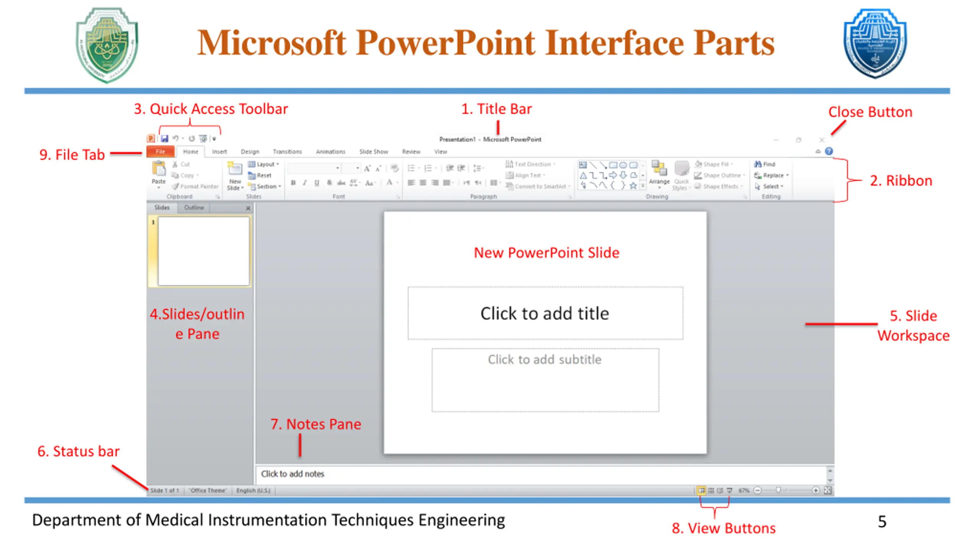The height and width of the screenshot is (551, 980).
Task: Open the Layout dropdown
Action: (x=263, y=164)
